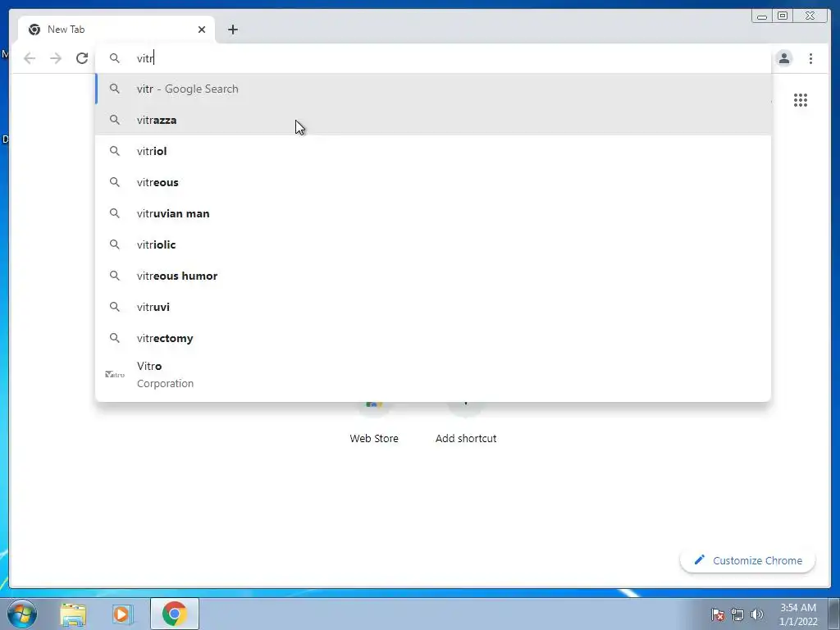Select the 'vitrazza' suggestion
The width and height of the screenshot is (840, 630).
click(x=433, y=120)
